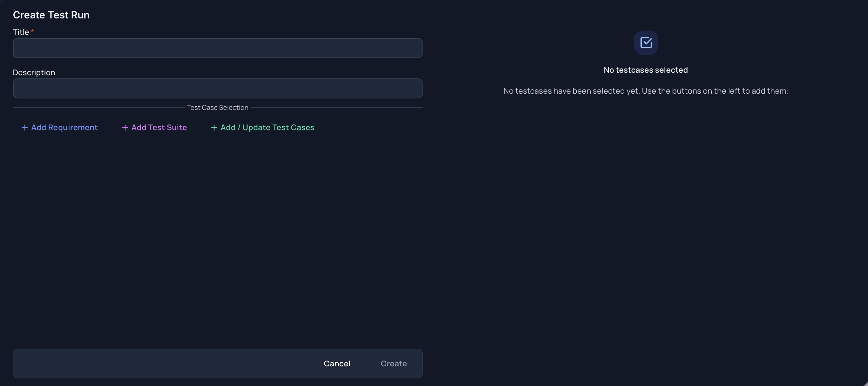The image size is (868, 386).
Task: Click the checkmark icon above No testcases selected
Action: (x=646, y=43)
